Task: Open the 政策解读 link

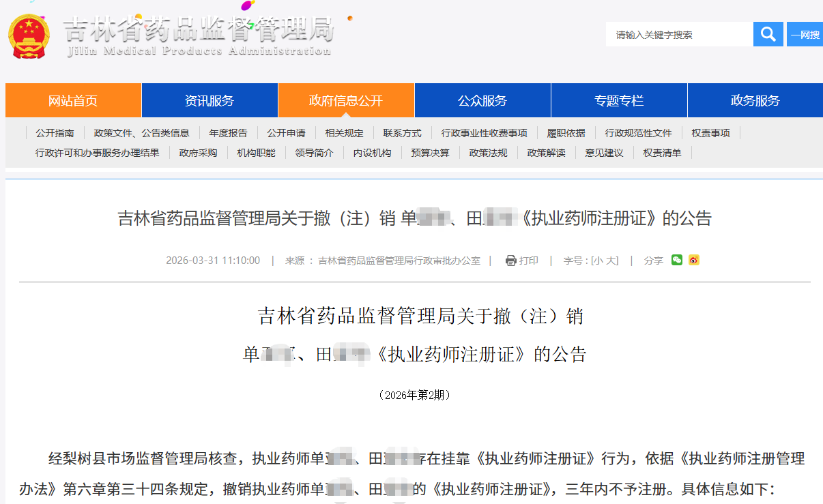Action: [546, 153]
